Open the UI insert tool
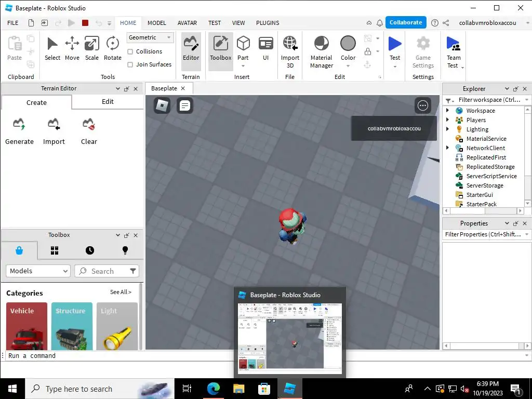532x399 pixels. 265,49
